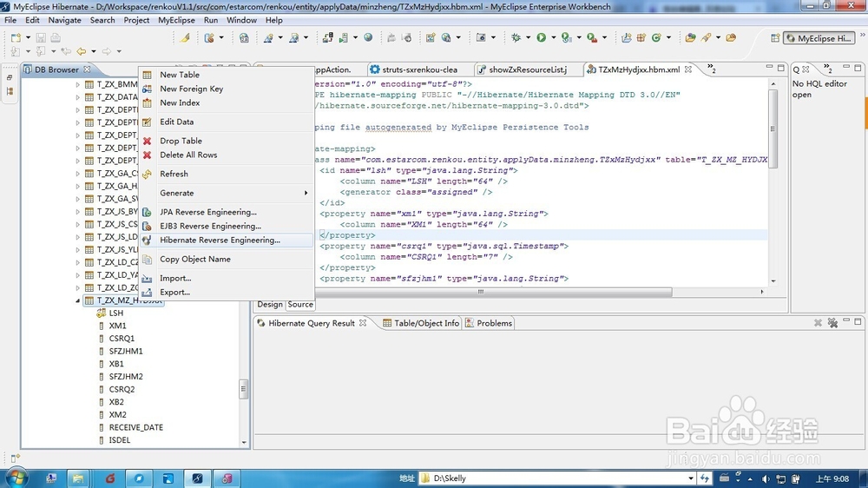Image resolution: width=868 pixels, height=488 pixels.
Task: Click the D:\Skelly address field
Action: click(557, 478)
